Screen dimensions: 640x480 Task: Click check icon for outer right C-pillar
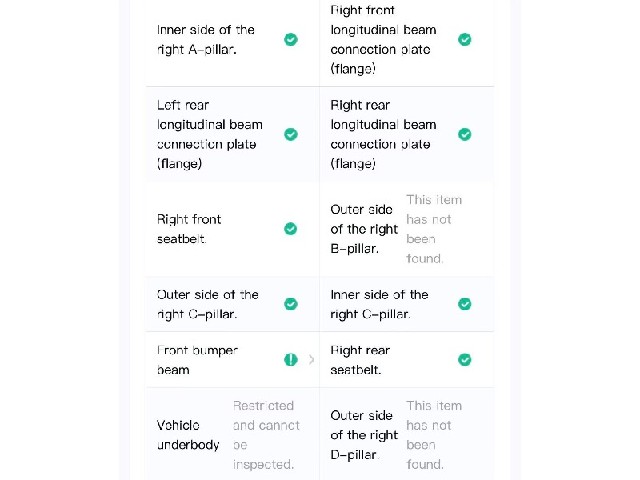coord(291,304)
